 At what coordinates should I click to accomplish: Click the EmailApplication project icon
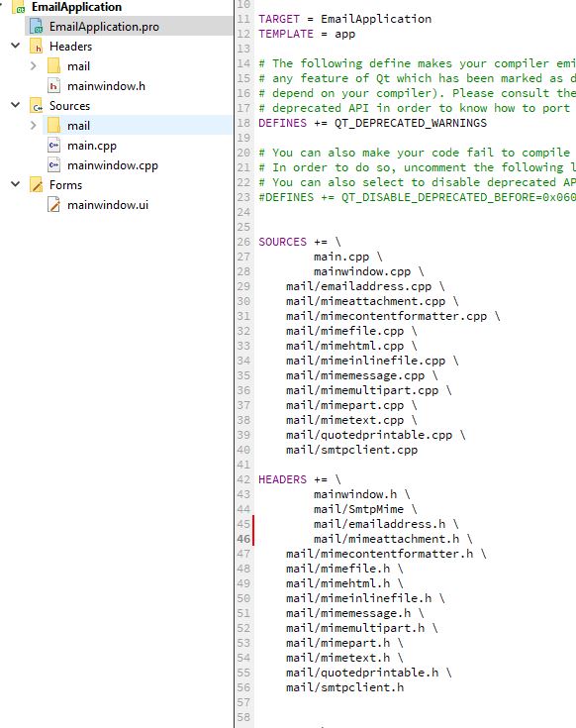click(x=18, y=7)
